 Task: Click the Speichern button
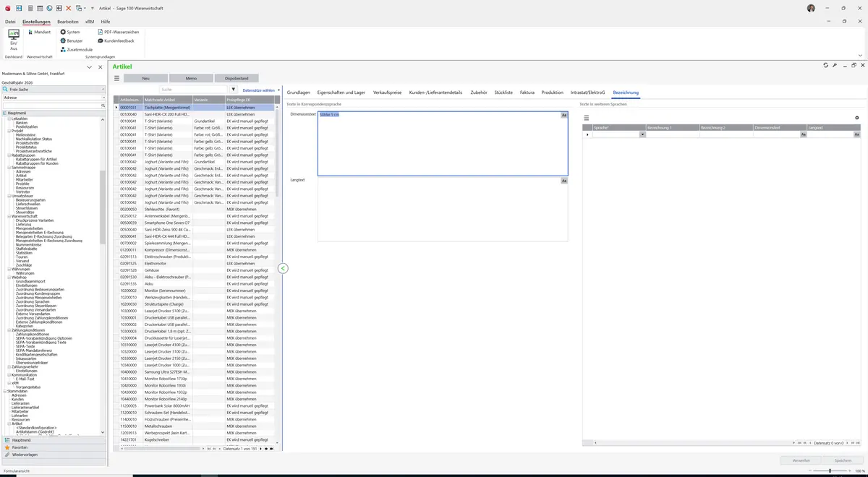coord(843,460)
